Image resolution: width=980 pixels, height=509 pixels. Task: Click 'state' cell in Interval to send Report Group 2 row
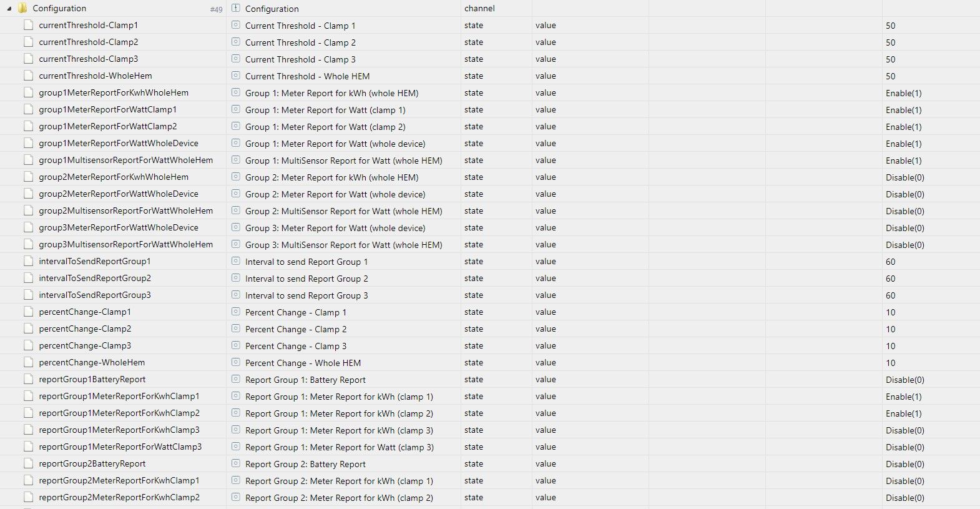pos(474,278)
